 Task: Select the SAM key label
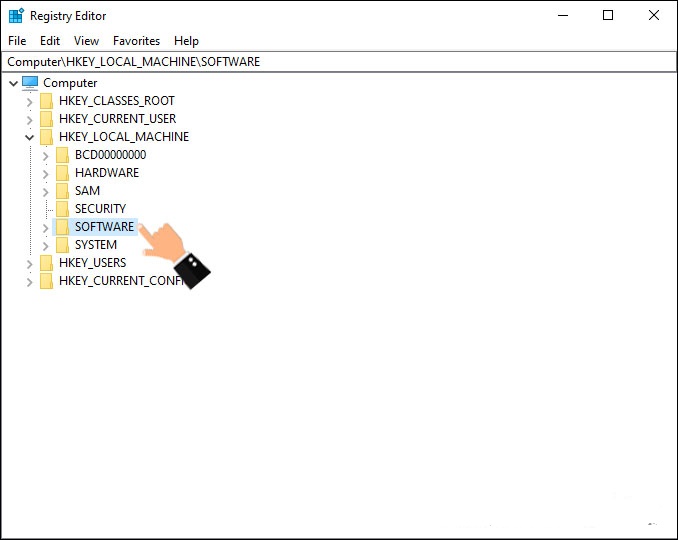87,191
